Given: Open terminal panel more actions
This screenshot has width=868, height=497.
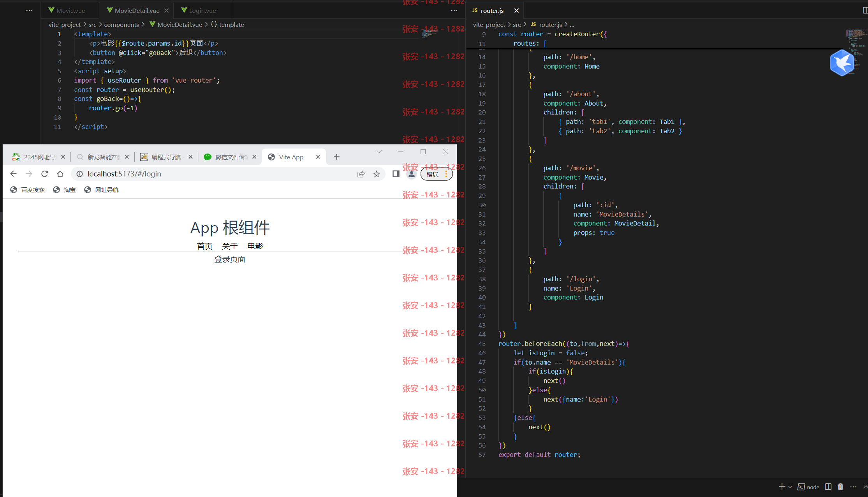Looking at the screenshot, I should point(853,487).
